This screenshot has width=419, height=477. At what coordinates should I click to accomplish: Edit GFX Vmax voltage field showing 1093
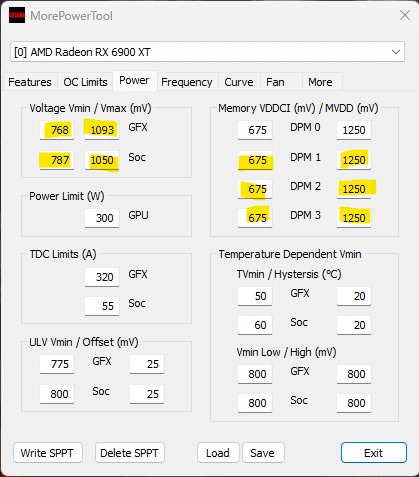pyautogui.click(x=102, y=130)
